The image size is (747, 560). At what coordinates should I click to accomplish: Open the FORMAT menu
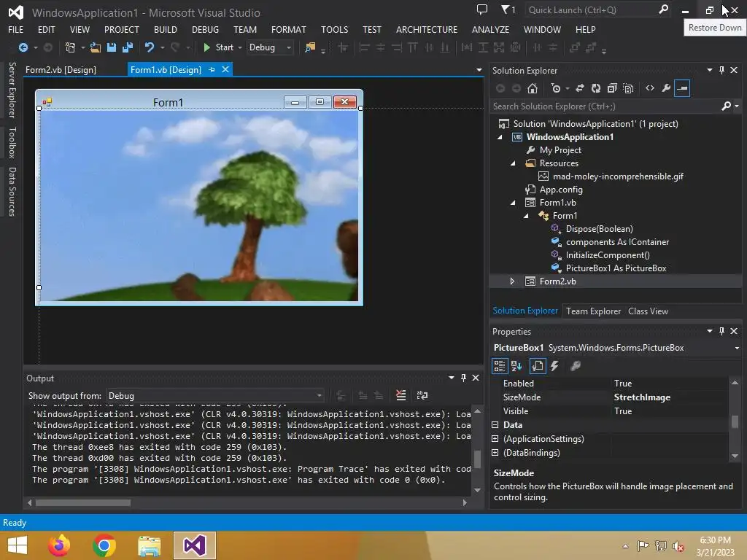[x=289, y=29]
